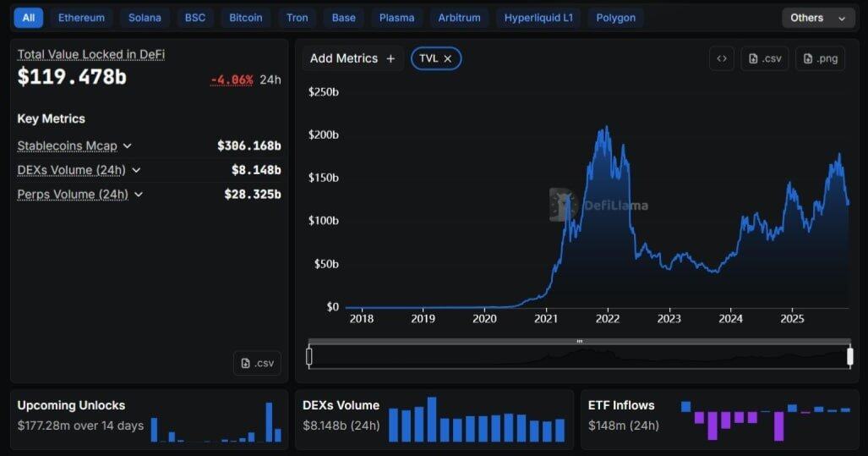
Task: Open the ETF Inflows card
Action: click(x=621, y=405)
